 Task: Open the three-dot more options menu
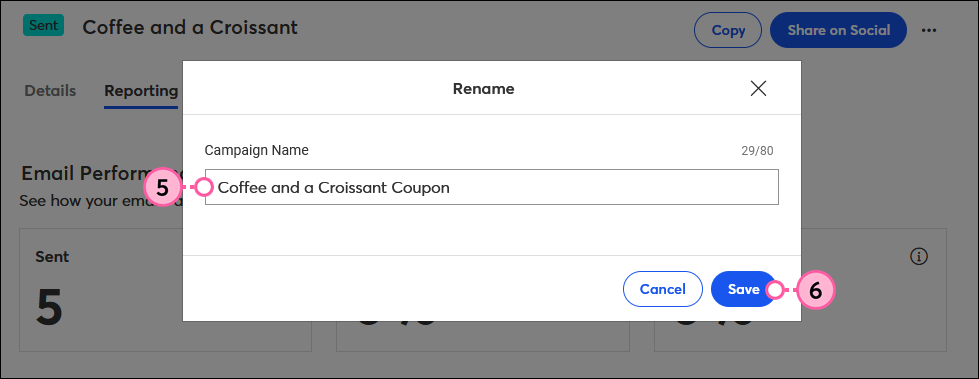930,30
